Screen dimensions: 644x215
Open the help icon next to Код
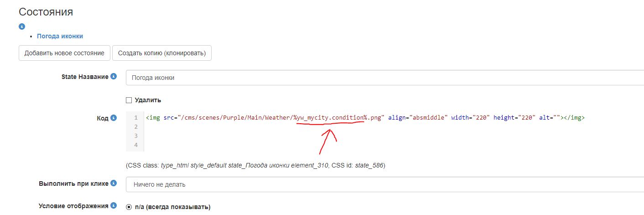pos(114,118)
